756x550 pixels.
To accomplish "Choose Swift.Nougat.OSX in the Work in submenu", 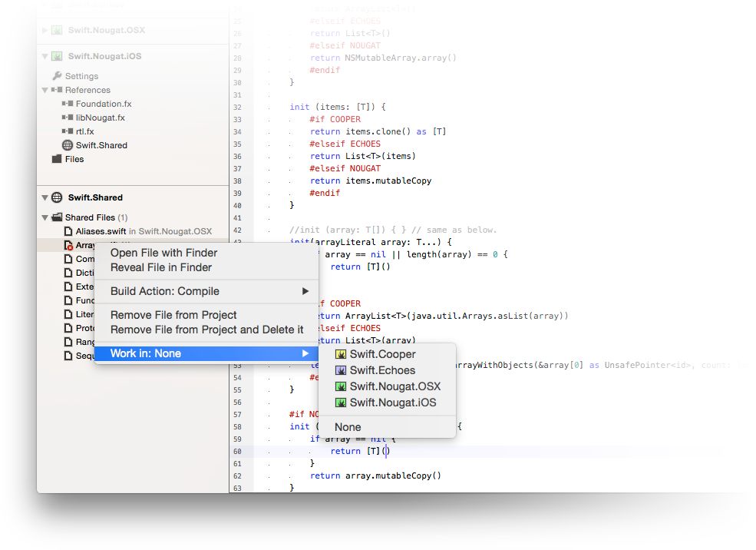I will point(387,386).
